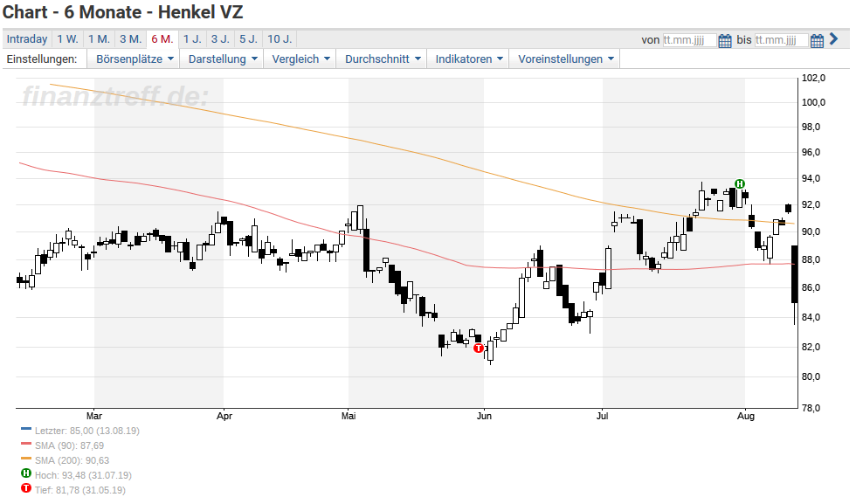The width and height of the screenshot is (856, 504).
Task: Select the 3 M. time range tab
Action: [131, 39]
